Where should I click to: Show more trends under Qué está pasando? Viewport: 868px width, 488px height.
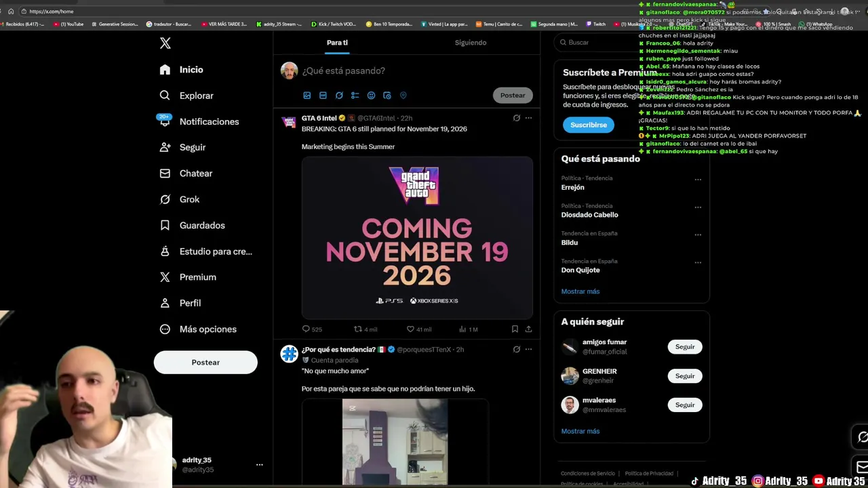click(580, 291)
